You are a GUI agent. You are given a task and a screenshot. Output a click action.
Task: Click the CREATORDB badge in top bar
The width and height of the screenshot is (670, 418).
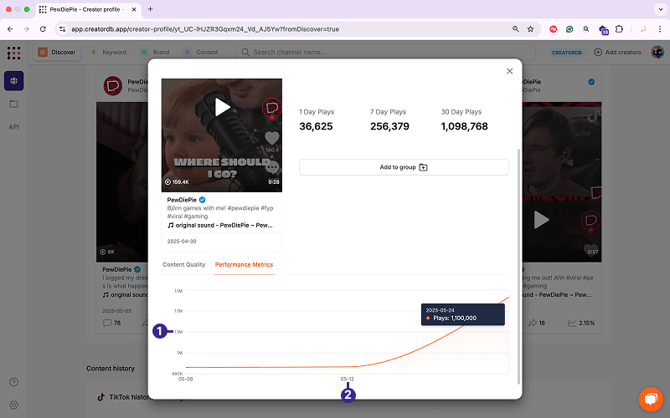tap(567, 53)
